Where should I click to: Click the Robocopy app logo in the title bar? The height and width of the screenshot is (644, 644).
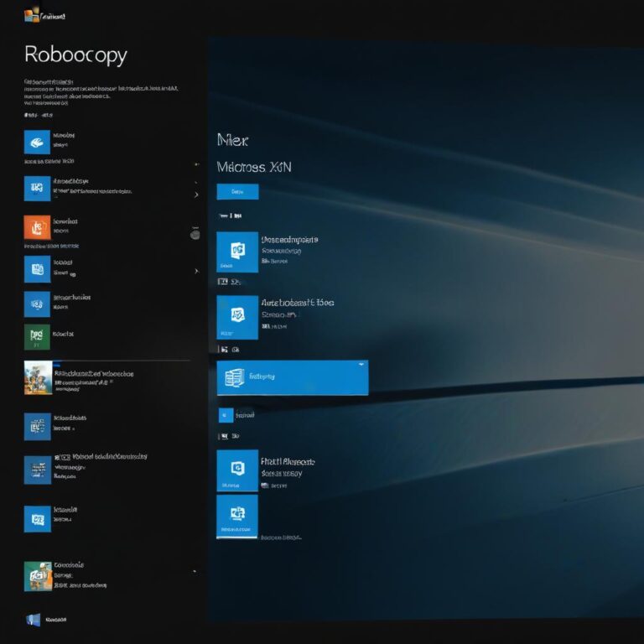click(x=32, y=15)
